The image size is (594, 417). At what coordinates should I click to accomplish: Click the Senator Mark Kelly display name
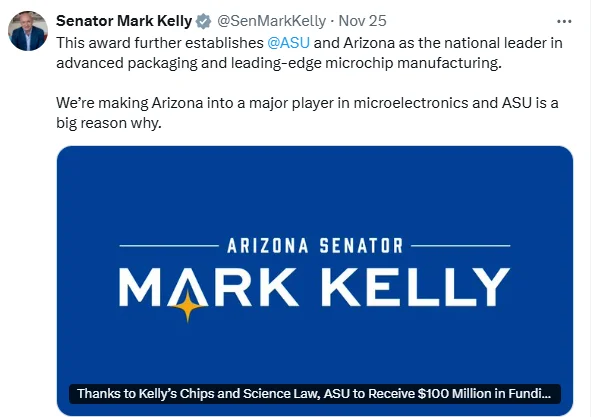[124, 21]
